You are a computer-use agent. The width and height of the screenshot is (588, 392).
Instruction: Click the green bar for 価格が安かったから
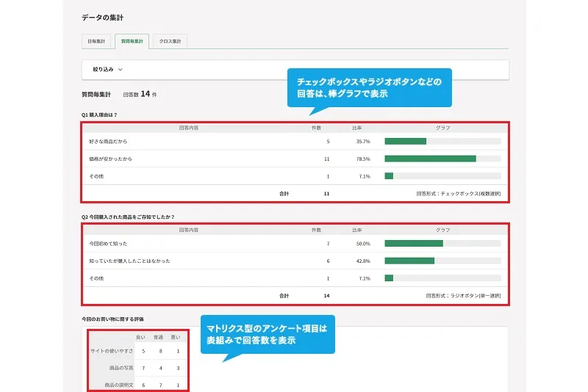click(x=430, y=159)
